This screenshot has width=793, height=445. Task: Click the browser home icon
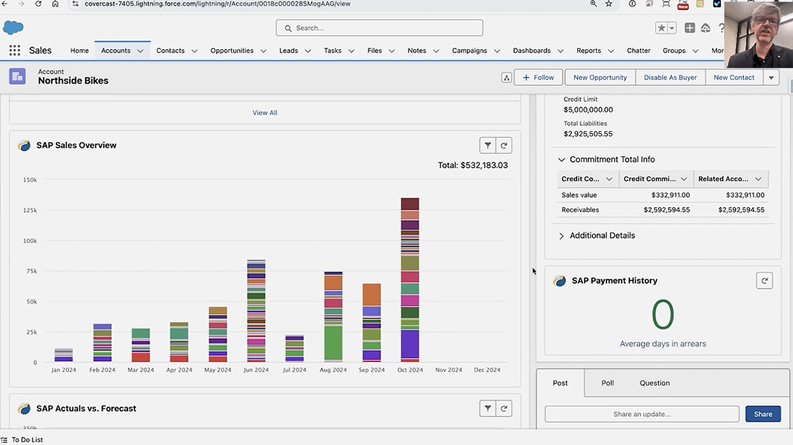[x=55, y=4]
